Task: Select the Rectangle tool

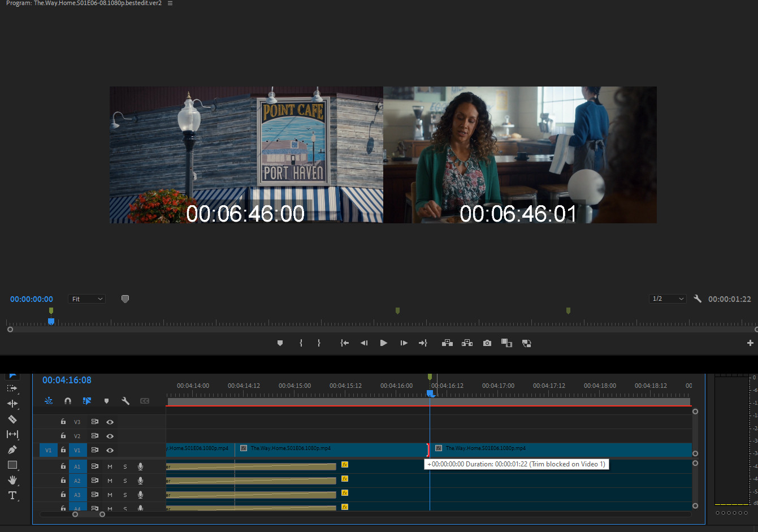Action: [x=12, y=465]
